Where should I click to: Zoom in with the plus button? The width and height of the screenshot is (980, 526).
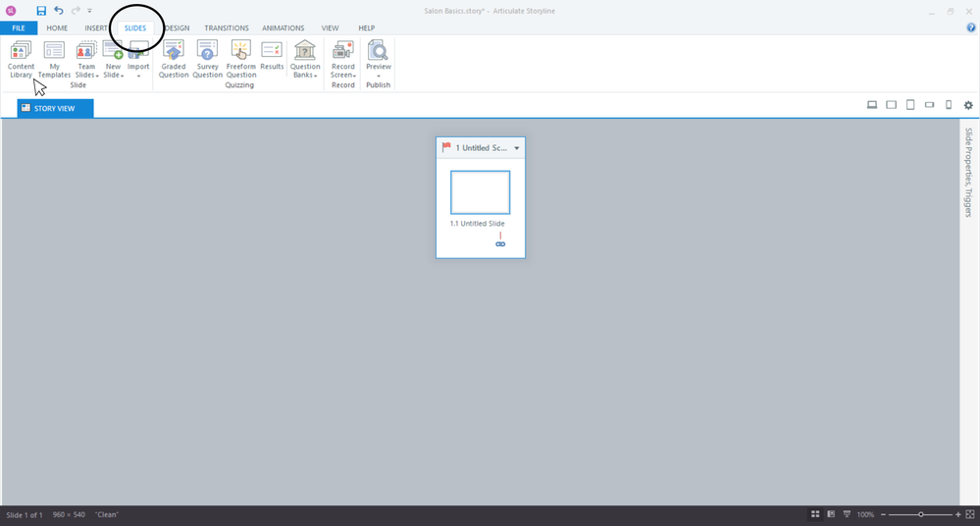(x=958, y=514)
